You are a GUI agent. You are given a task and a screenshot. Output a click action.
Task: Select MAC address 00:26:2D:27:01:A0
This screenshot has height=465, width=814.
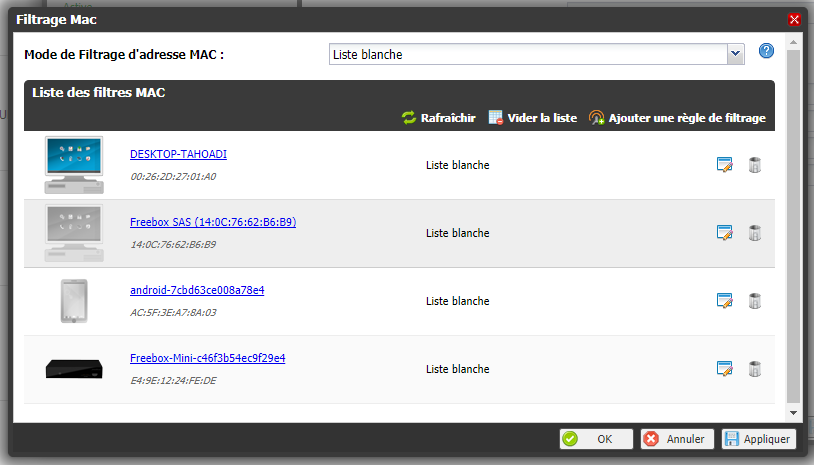click(x=173, y=176)
